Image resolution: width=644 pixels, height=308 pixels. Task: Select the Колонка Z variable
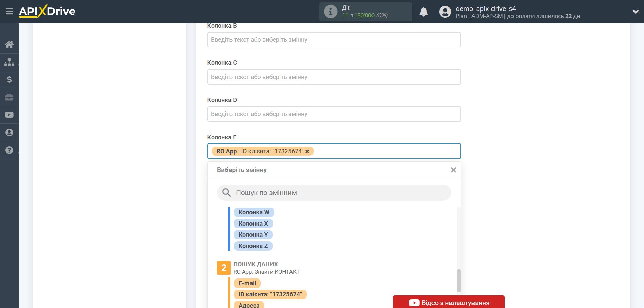click(x=253, y=246)
